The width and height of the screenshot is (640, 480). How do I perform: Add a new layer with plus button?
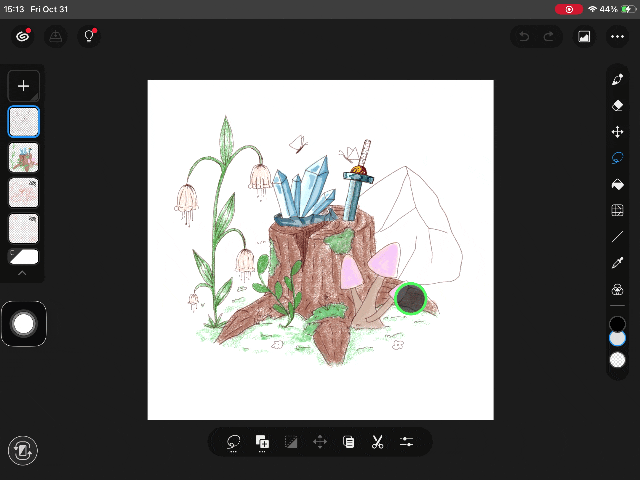click(x=24, y=86)
